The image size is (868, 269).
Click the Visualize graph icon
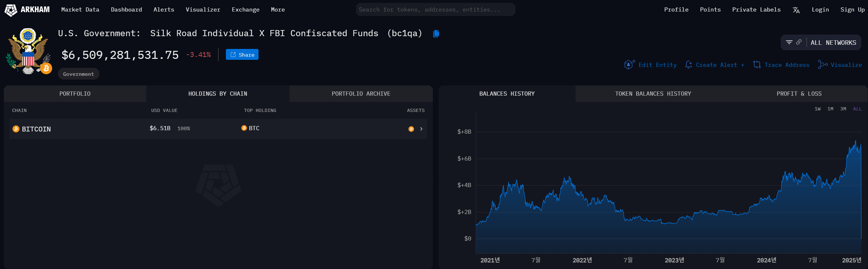point(822,65)
